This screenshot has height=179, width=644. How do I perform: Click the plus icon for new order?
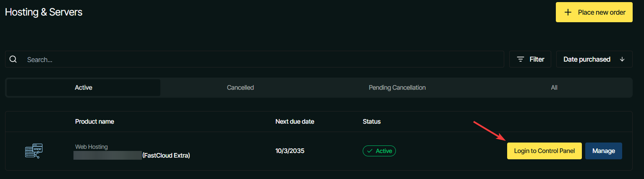click(x=568, y=13)
